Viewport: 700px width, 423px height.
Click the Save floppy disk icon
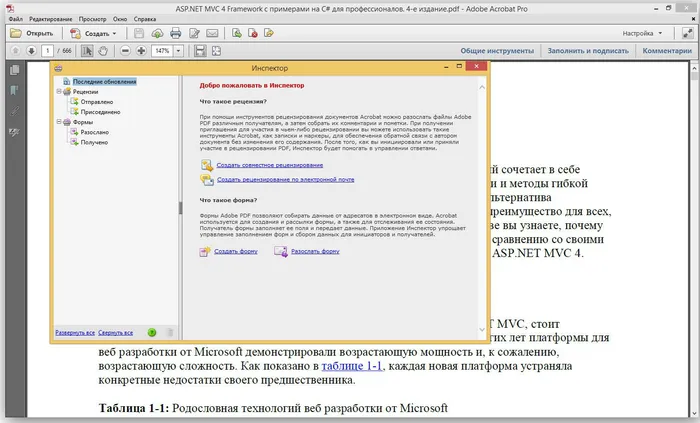[x=139, y=33]
